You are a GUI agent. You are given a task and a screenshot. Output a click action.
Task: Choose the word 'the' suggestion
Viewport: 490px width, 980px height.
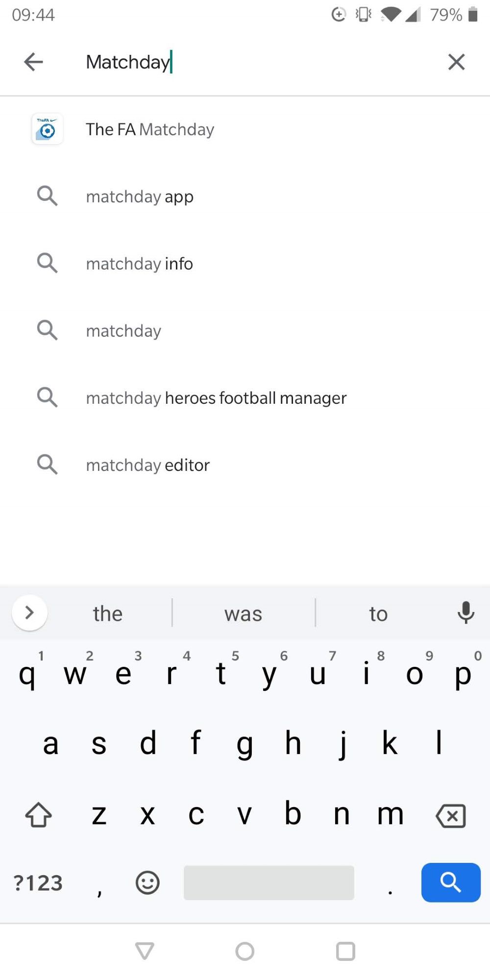click(107, 613)
